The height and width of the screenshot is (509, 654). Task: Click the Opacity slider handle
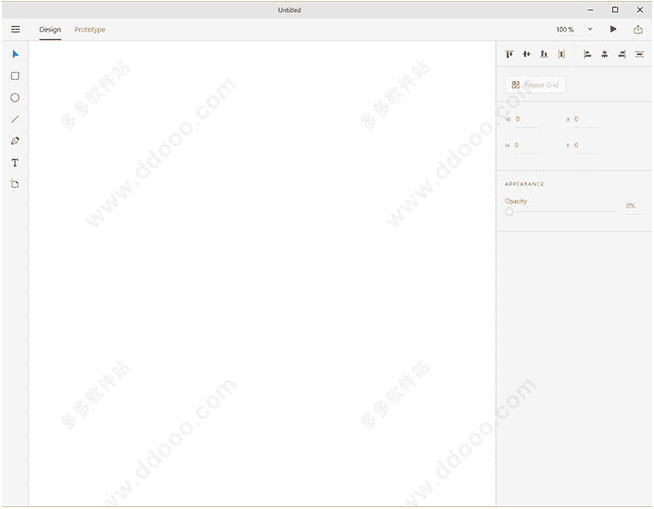point(509,211)
